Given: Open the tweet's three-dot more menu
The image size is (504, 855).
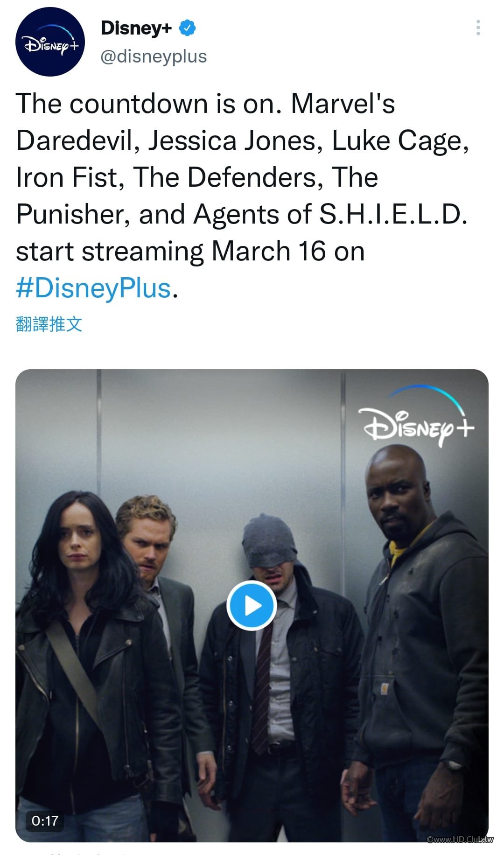Looking at the screenshot, I should [478, 28].
